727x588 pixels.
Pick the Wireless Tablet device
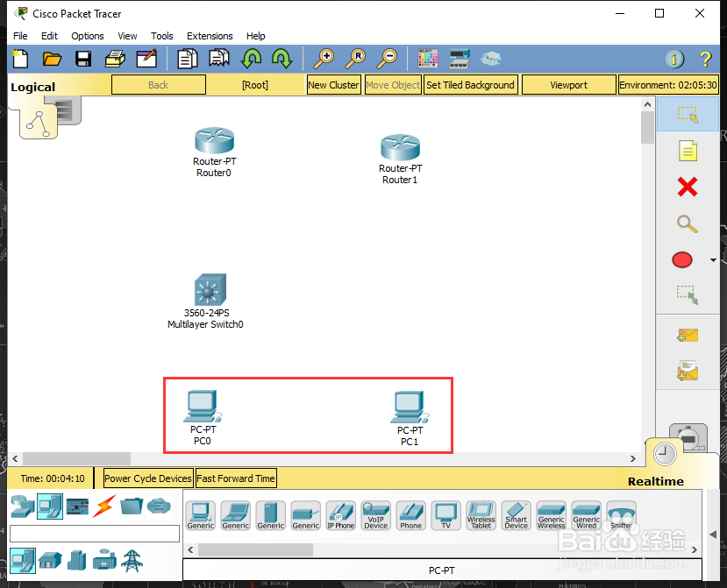click(481, 515)
